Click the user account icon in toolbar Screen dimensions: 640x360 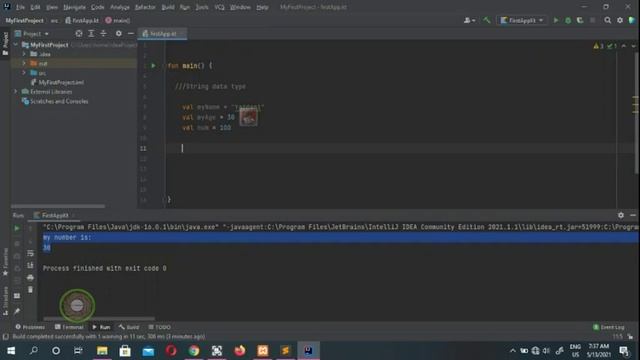click(x=469, y=20)
